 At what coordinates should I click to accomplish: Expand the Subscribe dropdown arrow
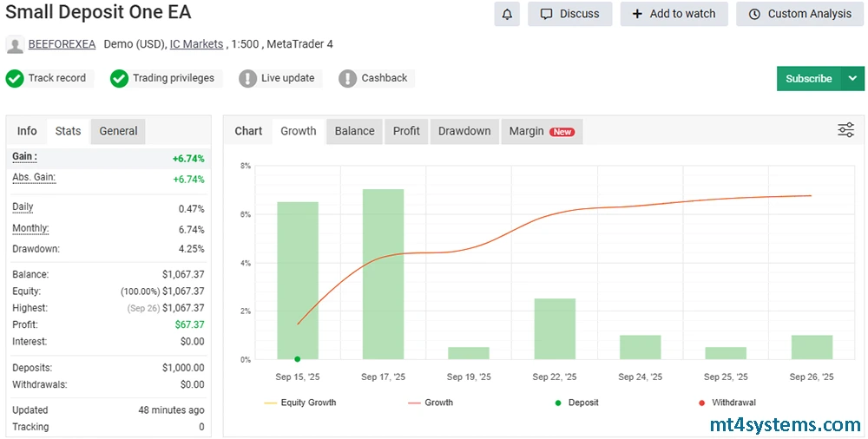[x=852, y=78]
